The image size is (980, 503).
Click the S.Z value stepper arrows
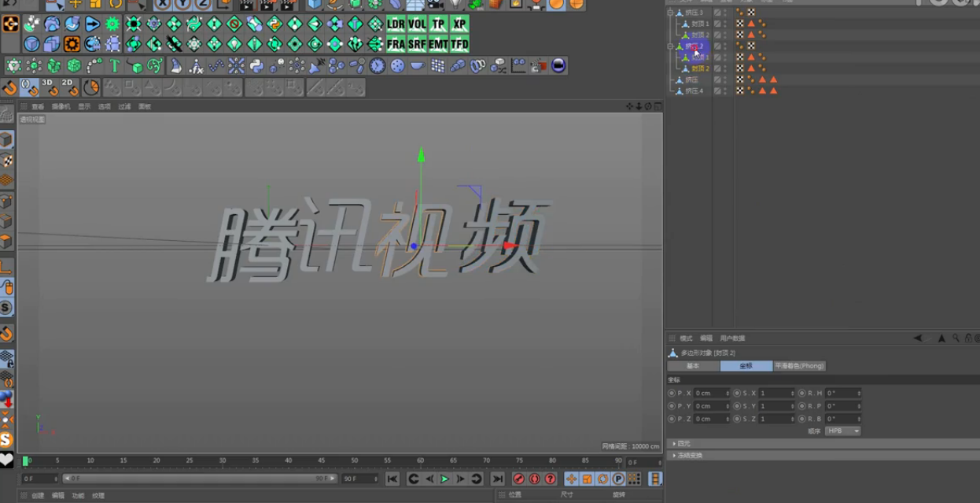point(793,419)
